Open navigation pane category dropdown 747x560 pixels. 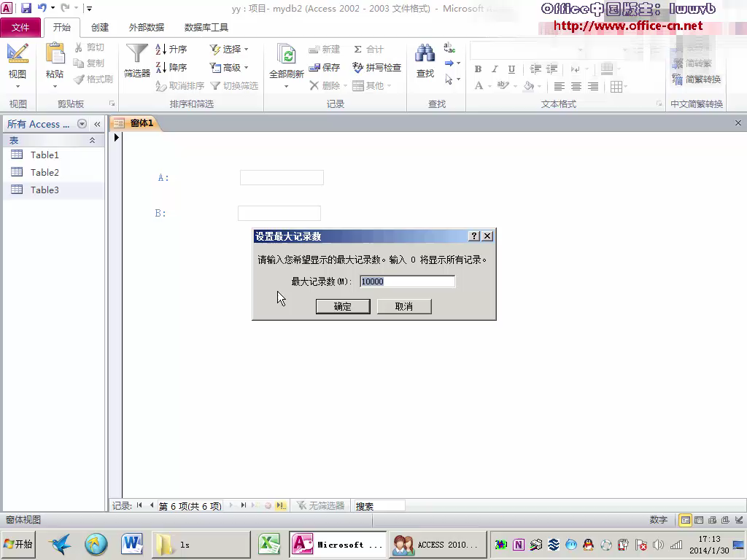(82, 124)
